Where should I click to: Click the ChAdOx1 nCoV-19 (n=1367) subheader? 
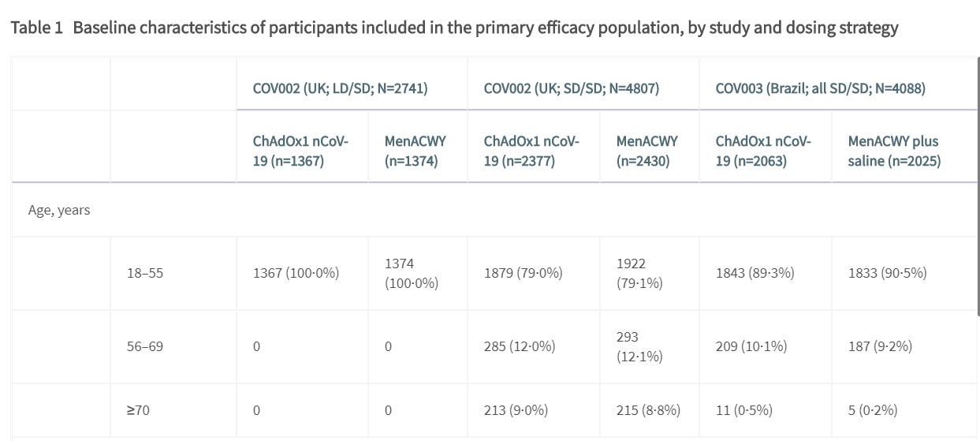point(300,151)
